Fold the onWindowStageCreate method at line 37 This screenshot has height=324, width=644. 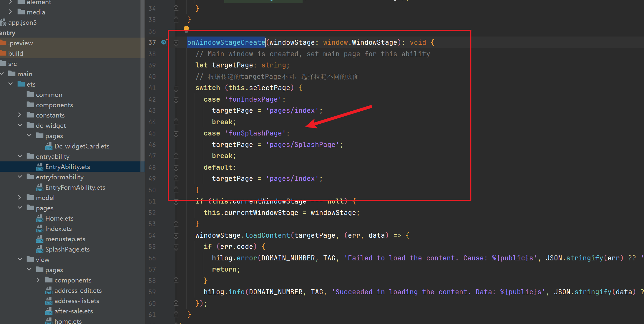click(x=176, y=43)
